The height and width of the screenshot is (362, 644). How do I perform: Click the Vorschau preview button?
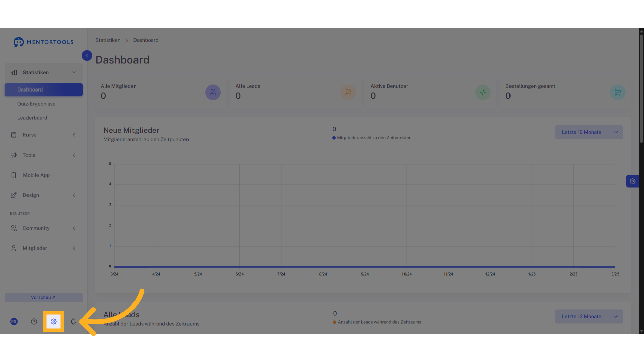44,298
